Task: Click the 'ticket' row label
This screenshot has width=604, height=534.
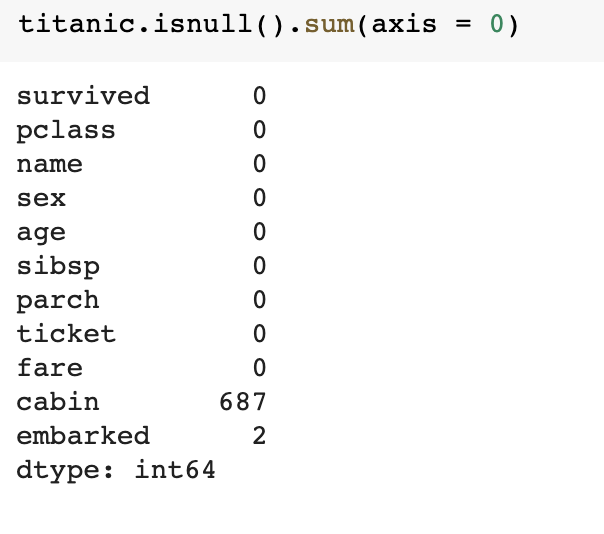Action: coord(66,334)
